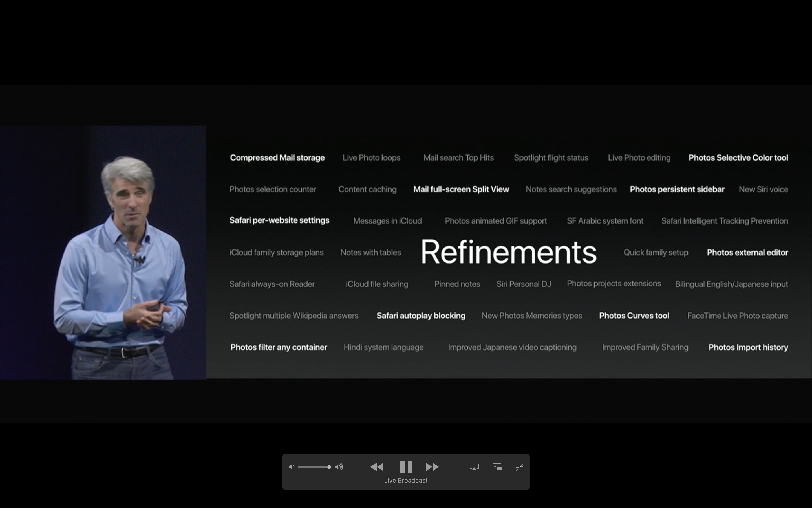
Task: Click the low volume speaker icon
Action: tap(291, 467)
